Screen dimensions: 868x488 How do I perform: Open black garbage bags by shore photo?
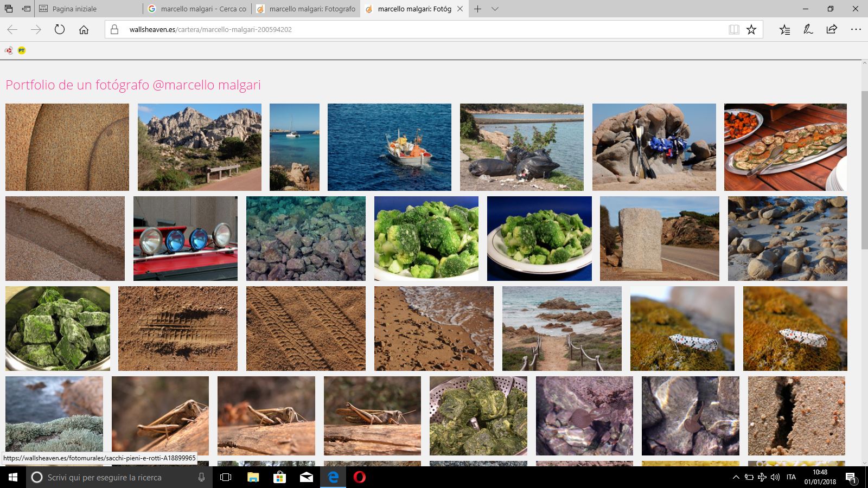click(x=522, y=147)
